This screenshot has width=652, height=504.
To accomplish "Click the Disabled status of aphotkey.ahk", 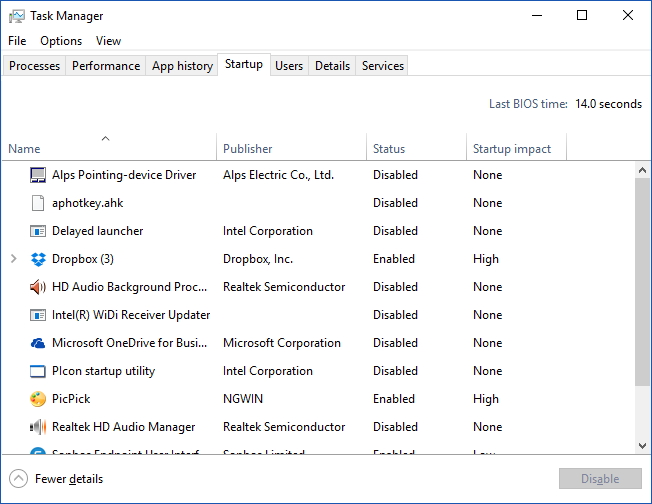I will [x=395, y=203].
